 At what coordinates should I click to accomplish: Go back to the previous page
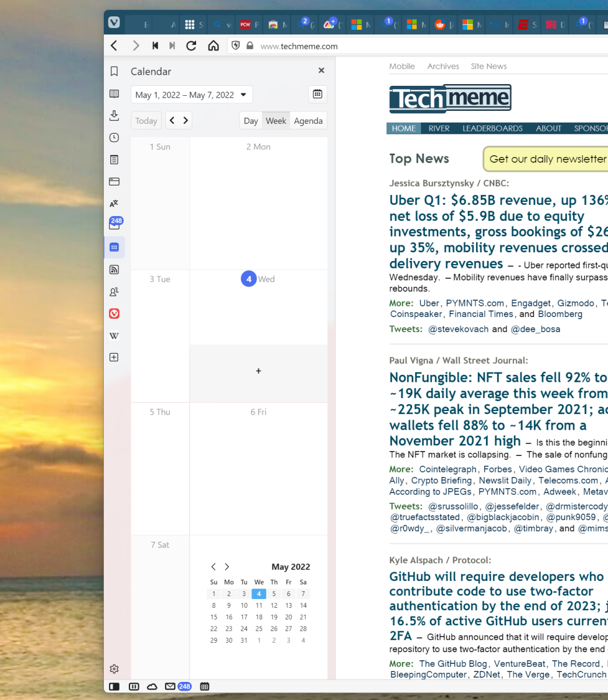(x=114, y=46)
